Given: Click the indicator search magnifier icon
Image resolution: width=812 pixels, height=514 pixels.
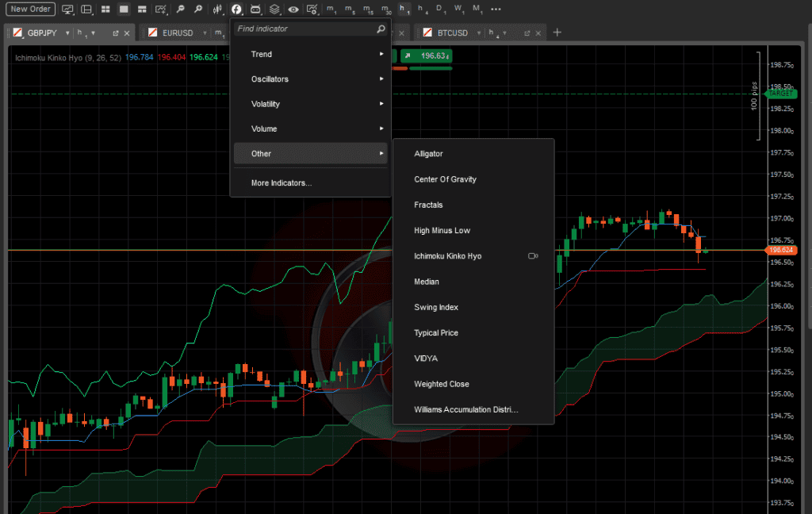Looking at the screenshot, I should [381, 29].
